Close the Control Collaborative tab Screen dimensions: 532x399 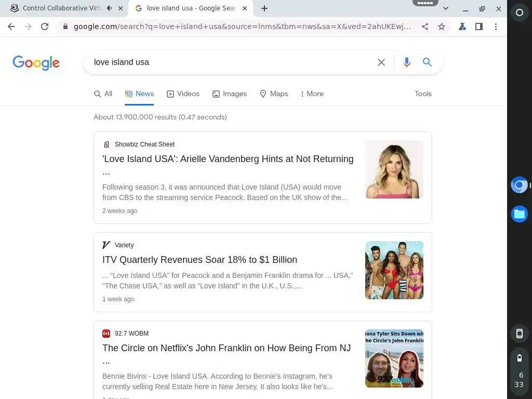pyautogui.click(x=121, y=8)
